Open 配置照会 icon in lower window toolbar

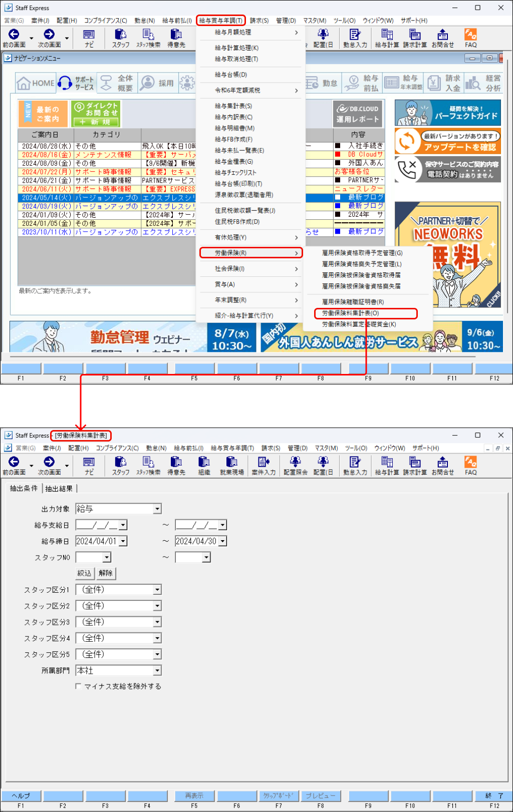pyautogui.click(x=296, y=465)
